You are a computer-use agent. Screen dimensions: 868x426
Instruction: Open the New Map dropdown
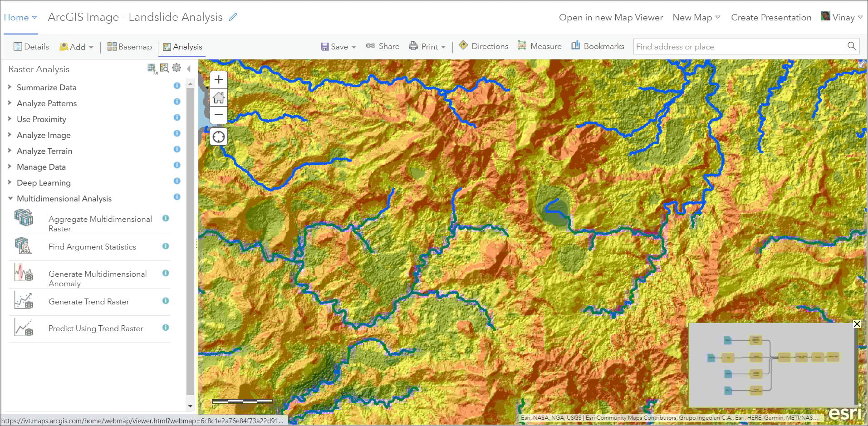click(x=696, y=17)
